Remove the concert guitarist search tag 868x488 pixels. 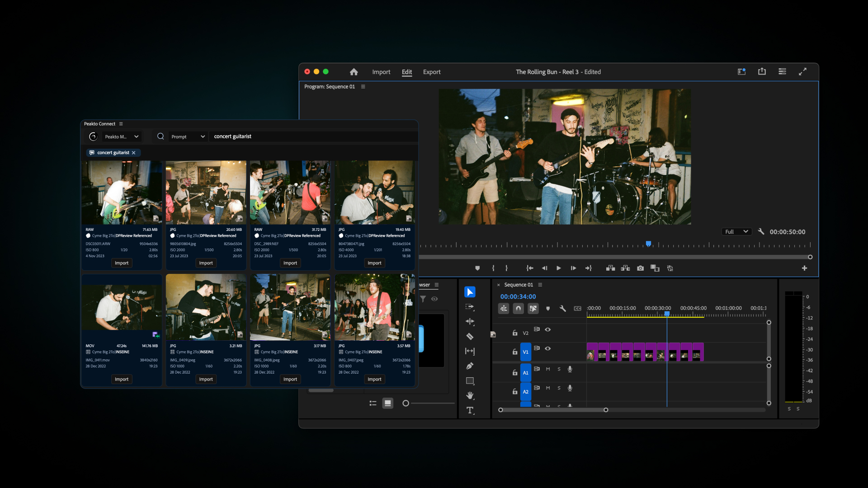(x=133, y=153)
